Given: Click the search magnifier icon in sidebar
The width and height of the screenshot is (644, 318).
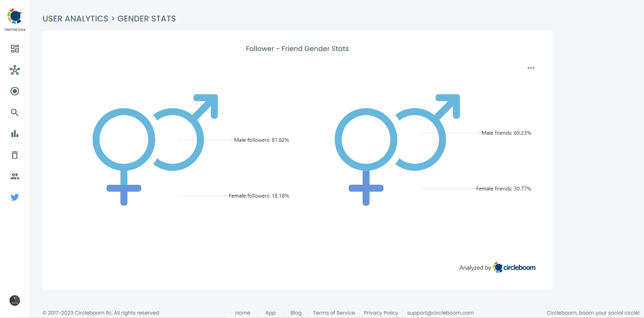Looking at the screenshot, I should tap(15, 112).
